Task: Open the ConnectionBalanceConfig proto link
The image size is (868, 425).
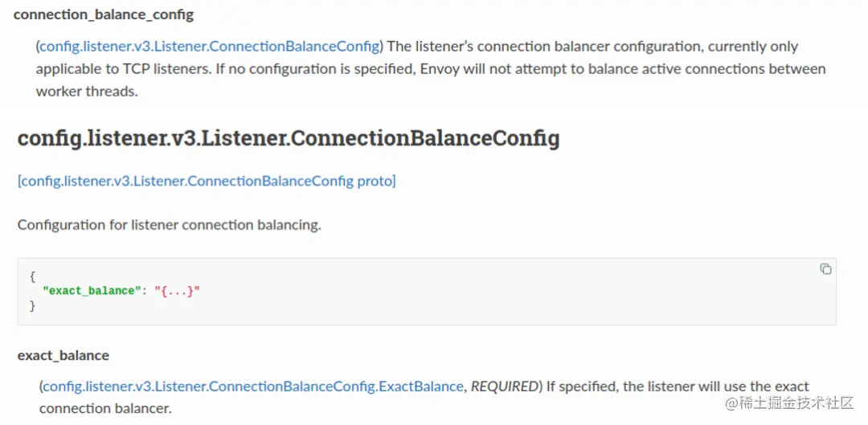Action: click(207, 181)
